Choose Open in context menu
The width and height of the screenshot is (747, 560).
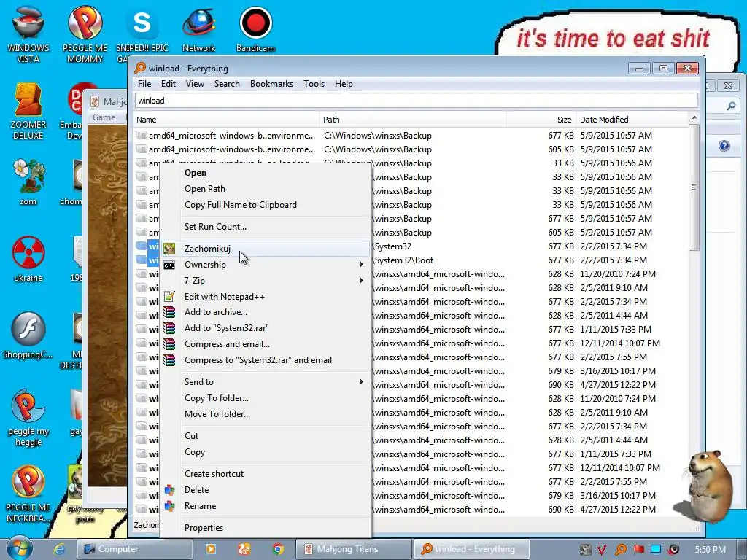click(265, 173)
